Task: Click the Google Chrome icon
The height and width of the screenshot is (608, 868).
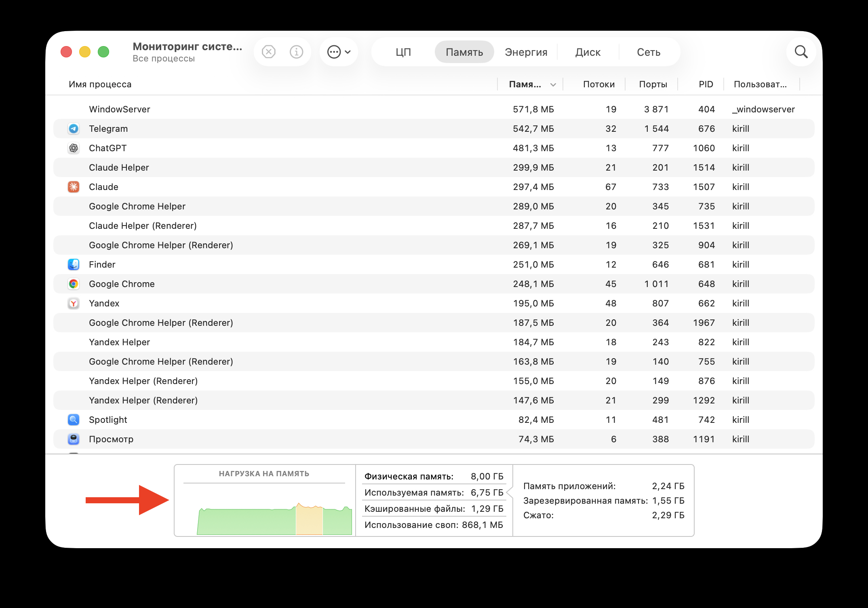Action: point(74,284)
